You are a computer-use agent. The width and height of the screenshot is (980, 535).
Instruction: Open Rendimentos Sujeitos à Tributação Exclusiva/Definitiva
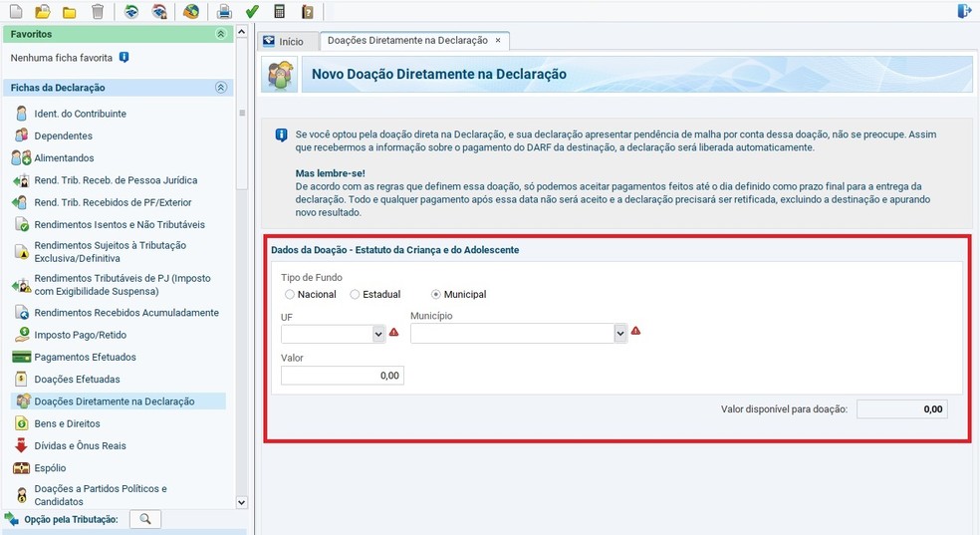110,252
